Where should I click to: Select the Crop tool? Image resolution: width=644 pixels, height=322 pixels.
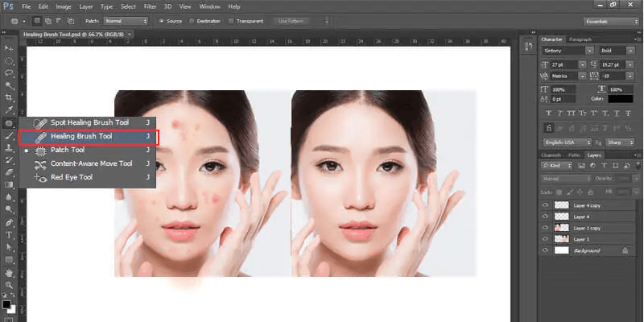9,97
